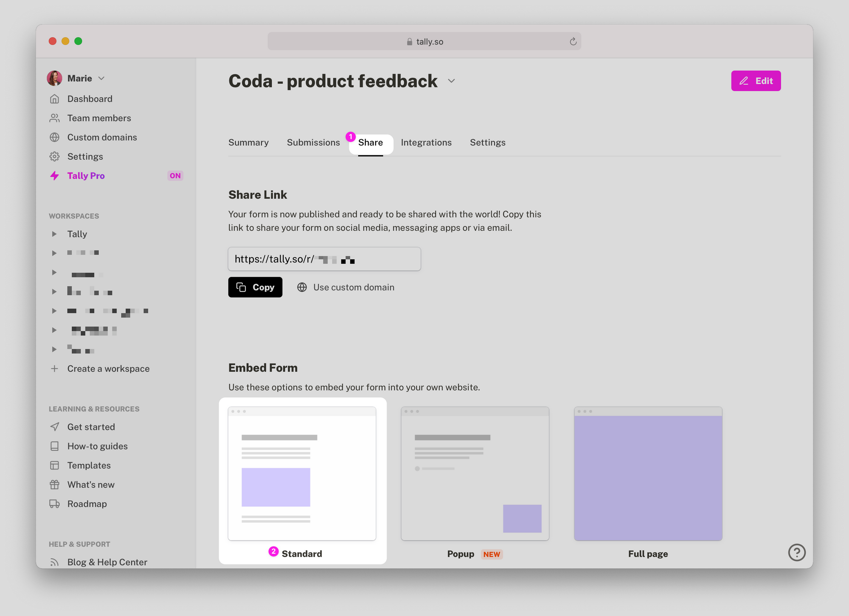Open the Integrations tab

tap(426, 143)
